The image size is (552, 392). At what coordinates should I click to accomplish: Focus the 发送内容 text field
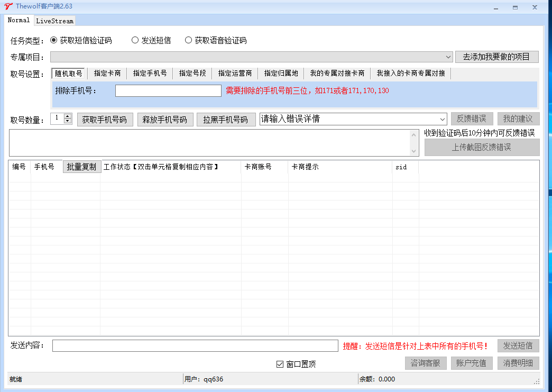195,346
